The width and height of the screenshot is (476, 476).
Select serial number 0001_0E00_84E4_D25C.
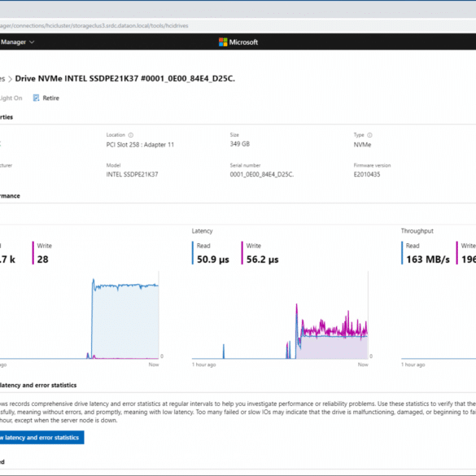(262, 174)
